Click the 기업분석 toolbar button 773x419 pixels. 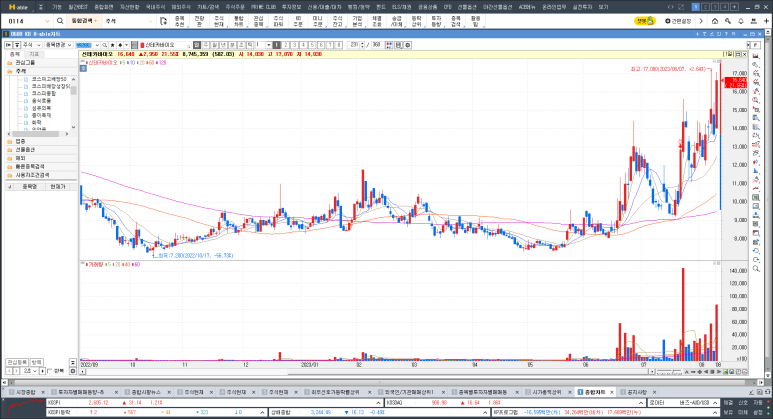point(357,21)
